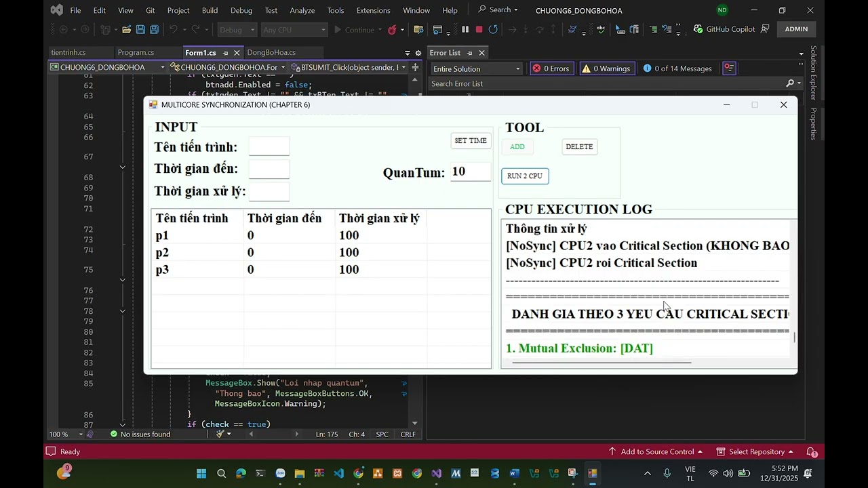Click the SET TIME button

471,140
